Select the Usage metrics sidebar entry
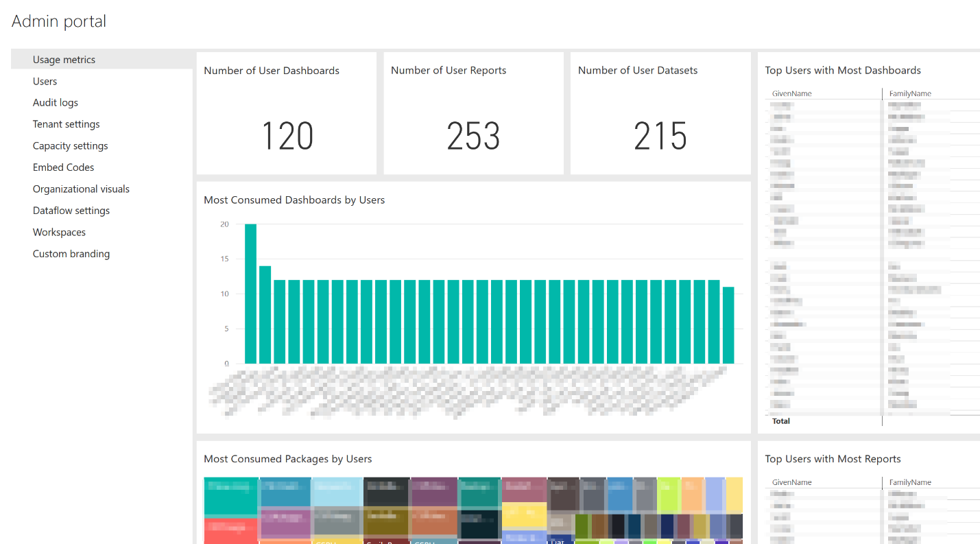The height and width of the screenshot is (544, 980). click(x=64, y=59)
